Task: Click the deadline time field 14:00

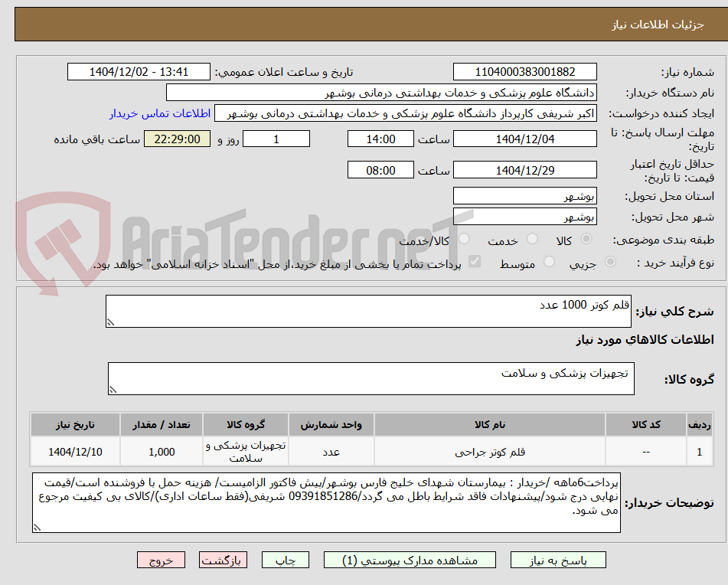Action: (380, 139)
